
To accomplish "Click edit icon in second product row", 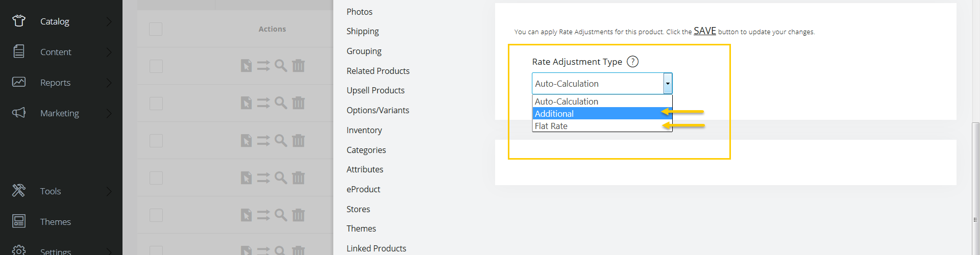I will click(246, 103).
